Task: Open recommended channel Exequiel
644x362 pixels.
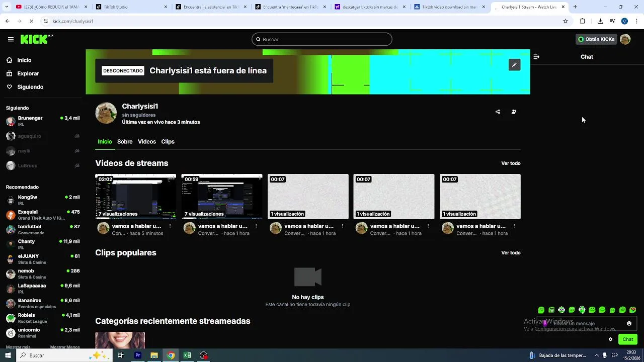Action: (x=43, y=215)
